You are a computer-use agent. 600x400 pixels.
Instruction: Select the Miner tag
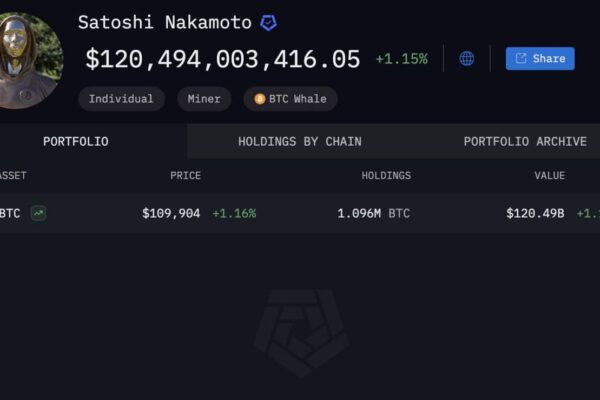coord(204,99)
